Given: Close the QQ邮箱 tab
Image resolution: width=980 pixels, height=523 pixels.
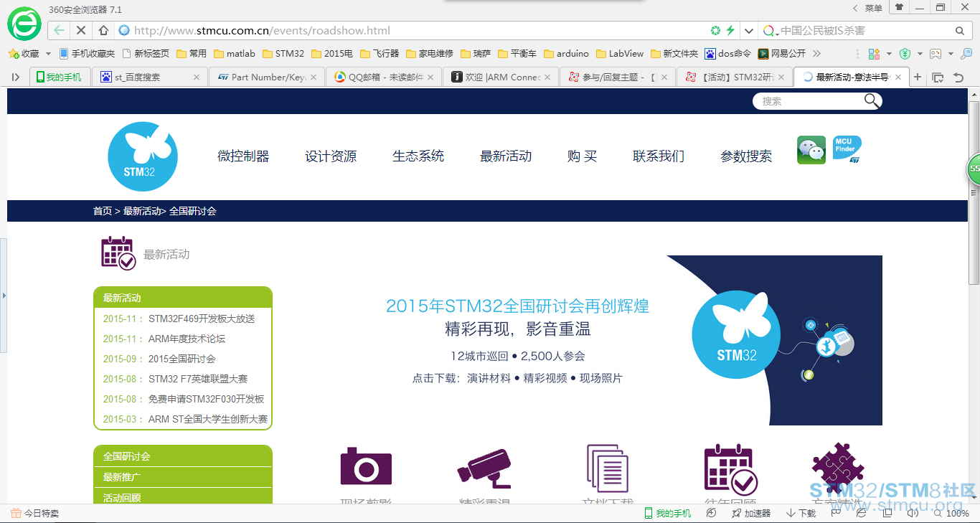Looking at the screenshot, I should pos(430,77).
